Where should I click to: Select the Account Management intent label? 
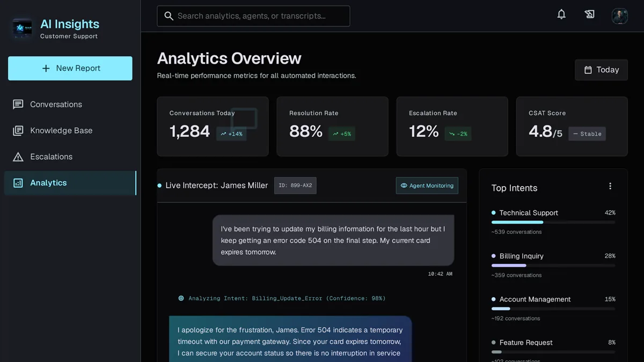pyautogui.click(x=535, y=299)
